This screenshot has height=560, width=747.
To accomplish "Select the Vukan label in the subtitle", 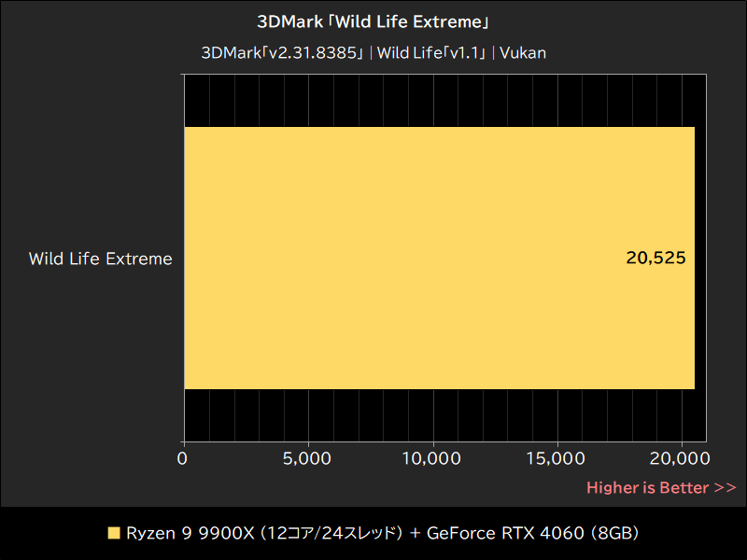I will (x=523, y=52).
